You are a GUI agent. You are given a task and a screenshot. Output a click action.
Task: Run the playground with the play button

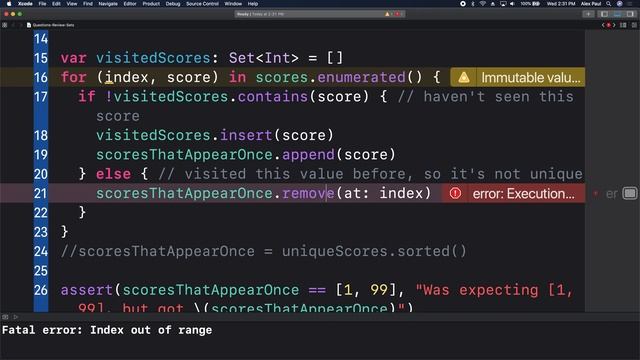[16, 317]
